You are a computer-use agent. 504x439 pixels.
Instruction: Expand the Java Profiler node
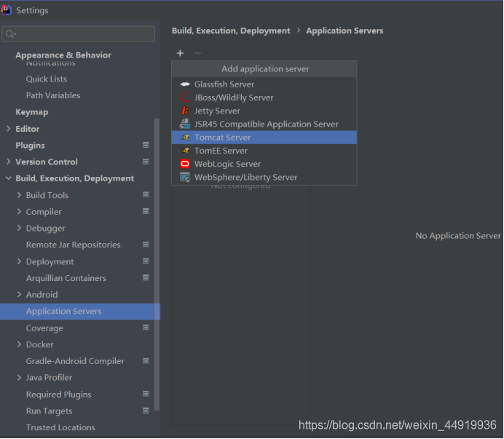[x=19, y=378]
